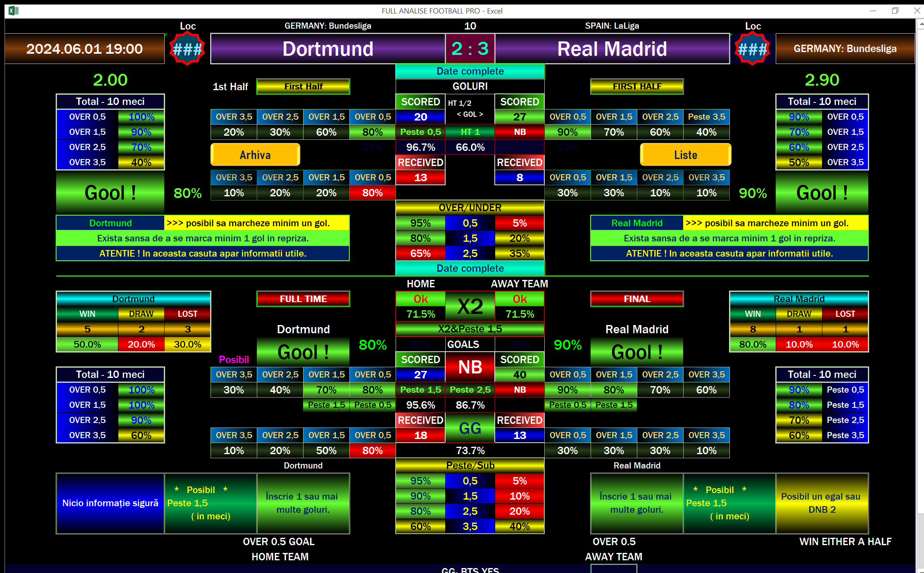
Task: Click the Liste button
Action: click(x=685, y=155)
